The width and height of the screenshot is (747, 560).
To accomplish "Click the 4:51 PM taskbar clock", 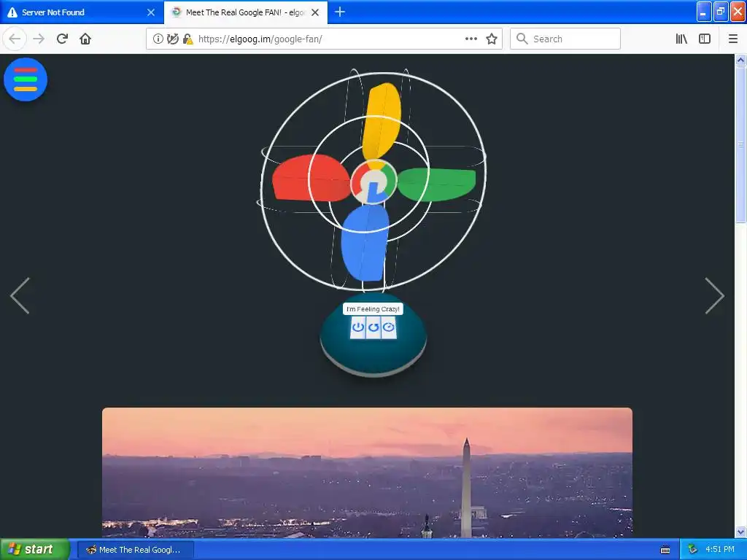I will pyautogui.click(x=720, y=550).
